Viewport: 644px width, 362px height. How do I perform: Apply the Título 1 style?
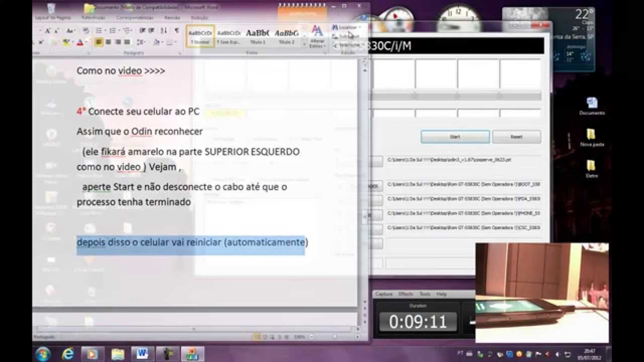coord(258,36)
